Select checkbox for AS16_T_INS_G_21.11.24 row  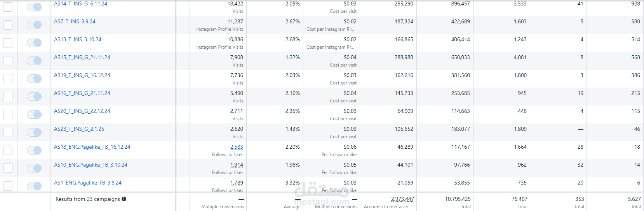coord(8,97)
